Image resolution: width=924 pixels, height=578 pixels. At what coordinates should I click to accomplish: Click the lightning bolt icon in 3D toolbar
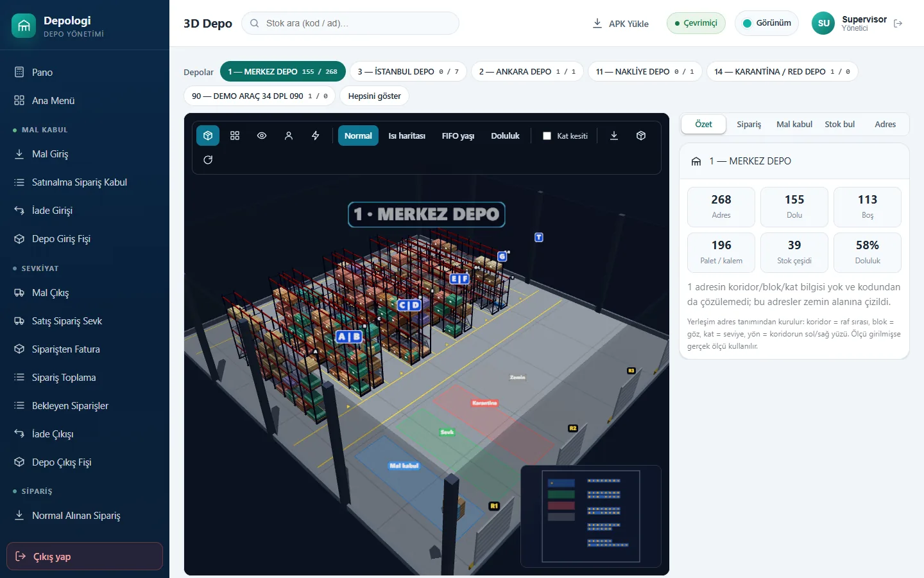click(x=316, y=136)
